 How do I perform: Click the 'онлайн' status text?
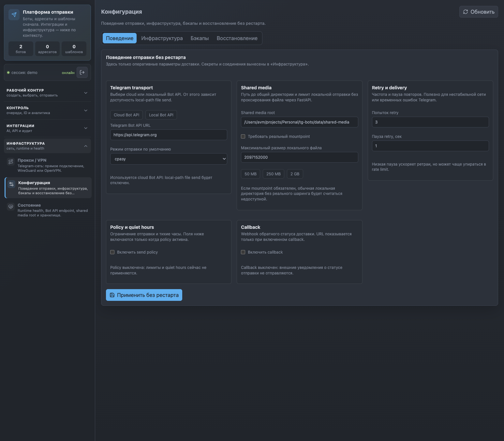[68, 73]
